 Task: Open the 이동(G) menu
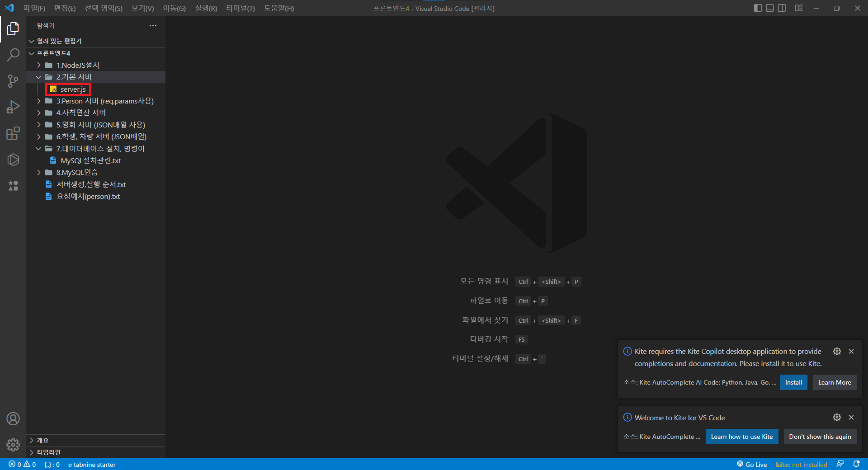tap(175, 8)
